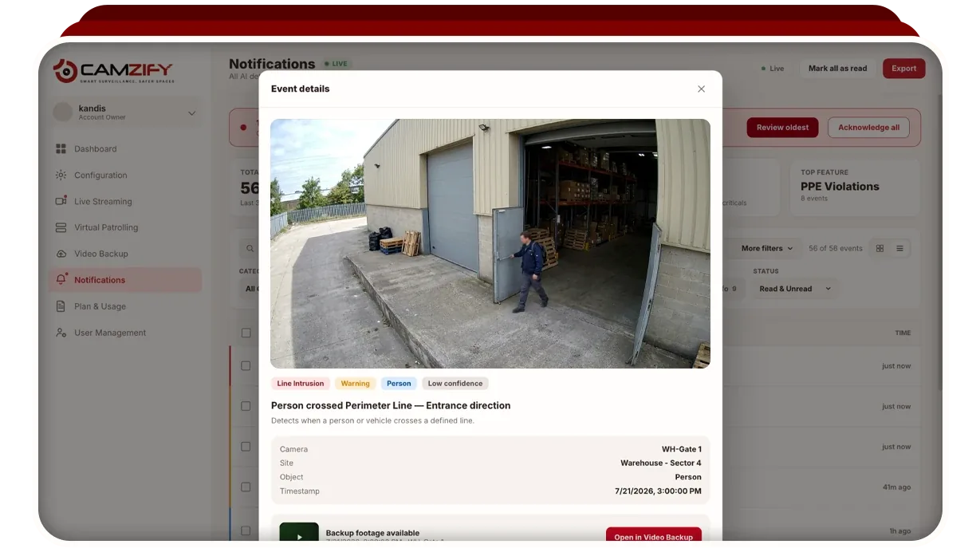
Task: Close the Event details dialog
Action: (701, 89)
